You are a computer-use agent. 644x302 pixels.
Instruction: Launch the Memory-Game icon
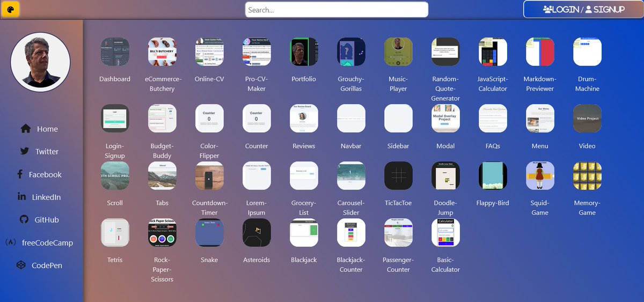point(587,175)
